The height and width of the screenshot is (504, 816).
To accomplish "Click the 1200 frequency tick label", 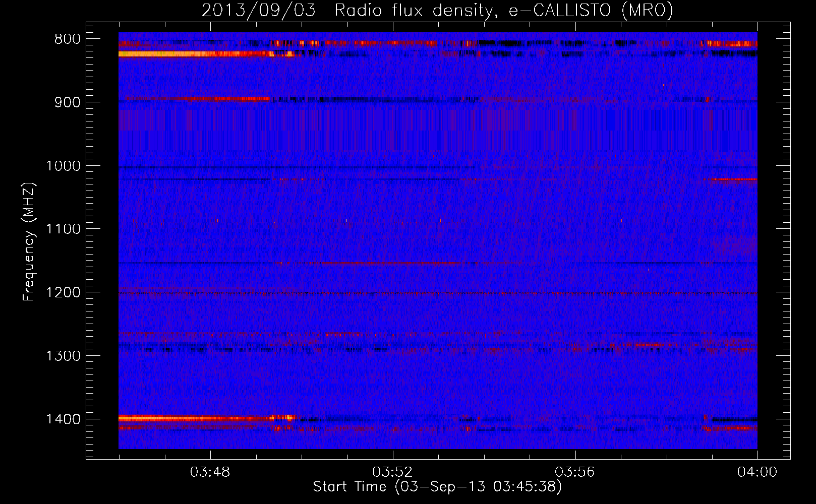I will point(63,293).
